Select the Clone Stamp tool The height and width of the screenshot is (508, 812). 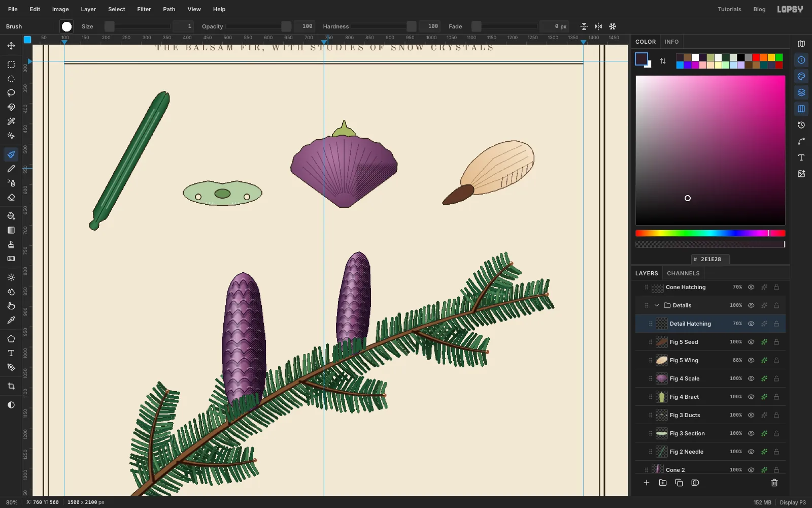11,244
